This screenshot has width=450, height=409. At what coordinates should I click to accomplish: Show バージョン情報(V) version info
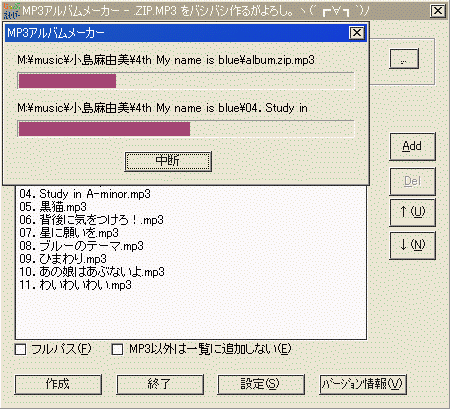(x=363, y=384)
